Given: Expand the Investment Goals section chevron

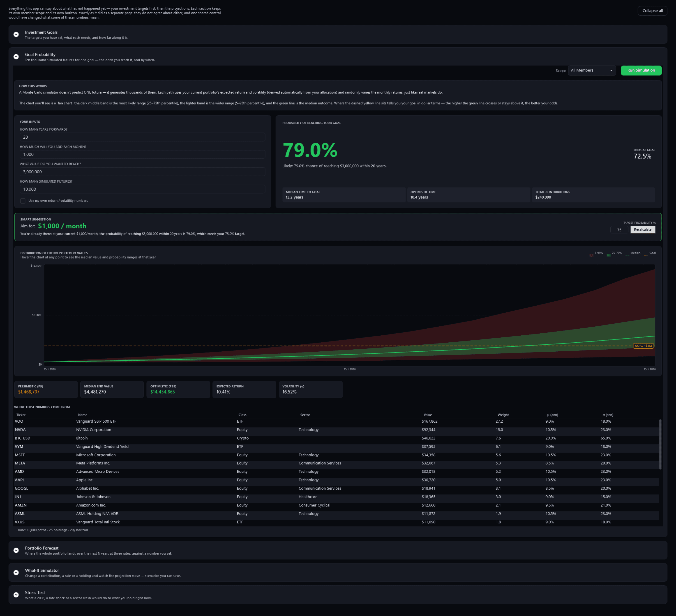Looking at the screenshot, I should point(16,34).
